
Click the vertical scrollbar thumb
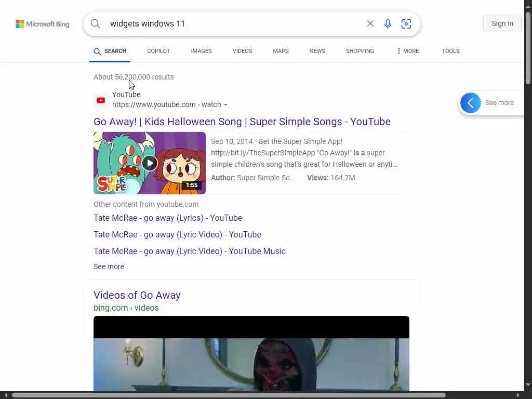click(528, 47)
